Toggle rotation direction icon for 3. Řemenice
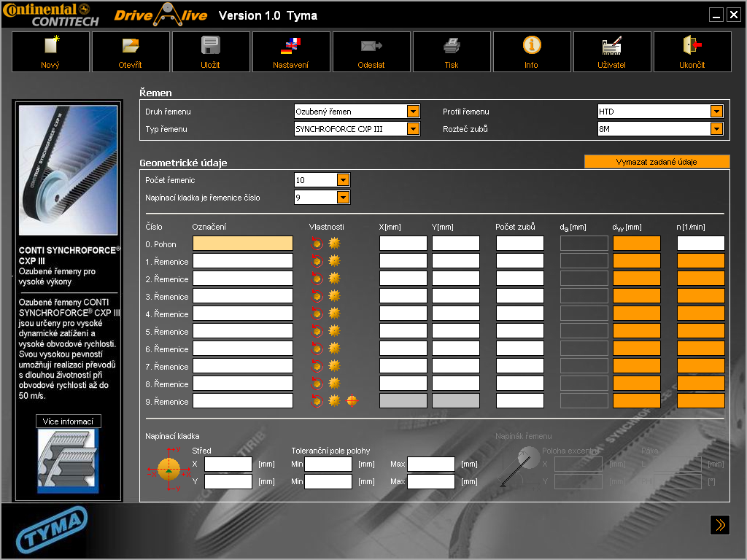Viewport: 747px width, 560px height. (x=317, y=296)
